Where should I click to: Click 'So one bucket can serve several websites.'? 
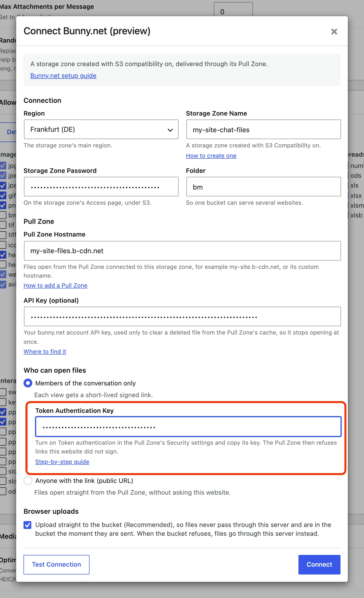coord(244,203)
